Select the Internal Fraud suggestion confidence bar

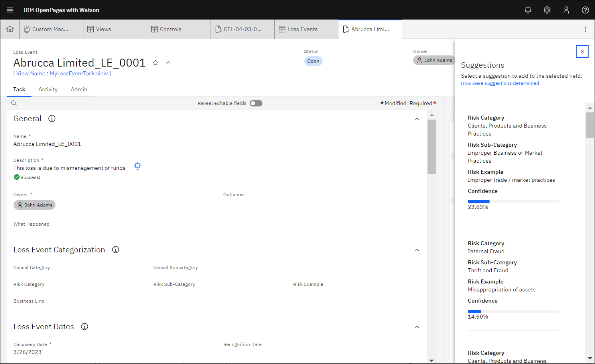(513, 311)
